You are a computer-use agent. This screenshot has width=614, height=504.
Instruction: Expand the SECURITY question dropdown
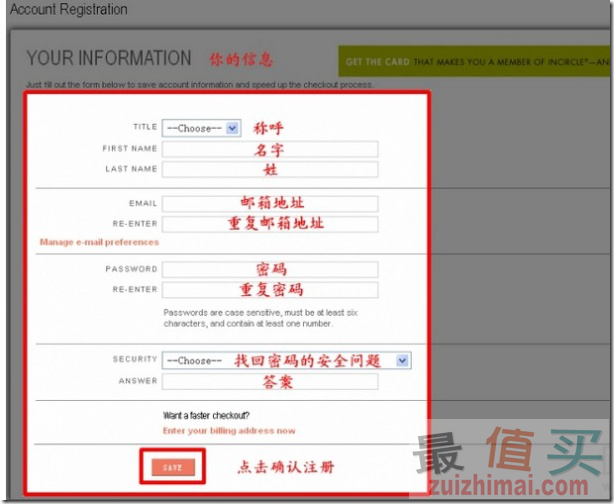(x=287, y=360)
